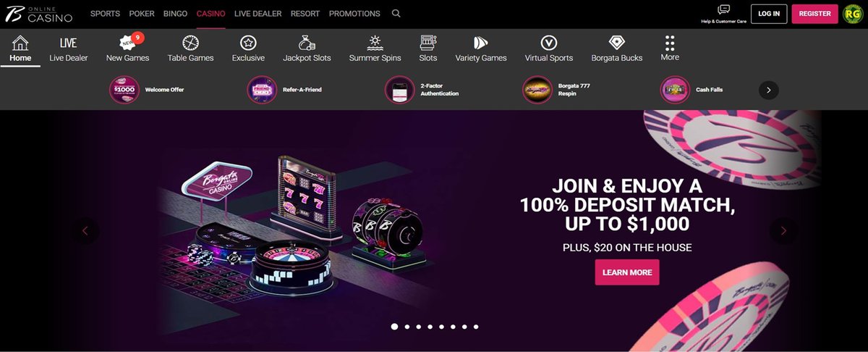Viewport: 868px width, 352px height.
Task: Click the LOG IN button
Action: (x=769, y=14)
